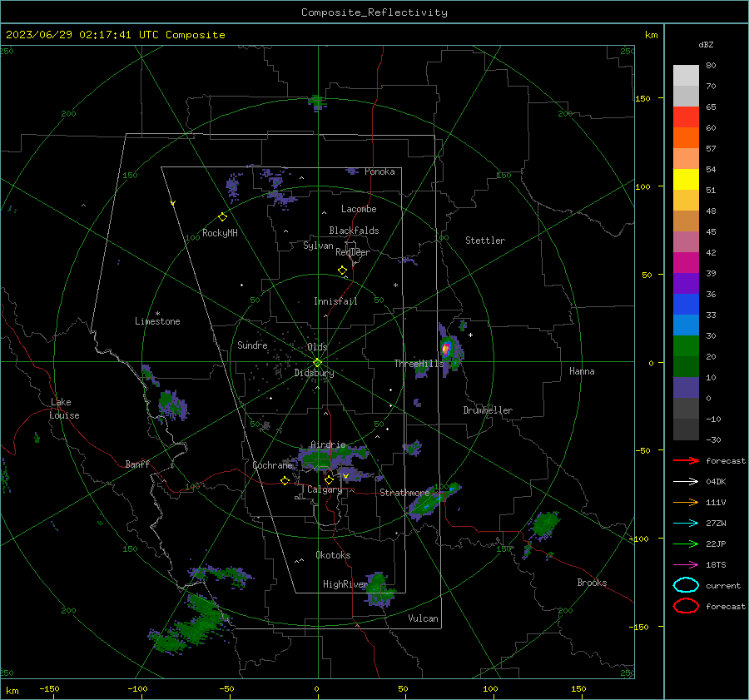
Task: Click the RedDeer city label
Action: 353,252
